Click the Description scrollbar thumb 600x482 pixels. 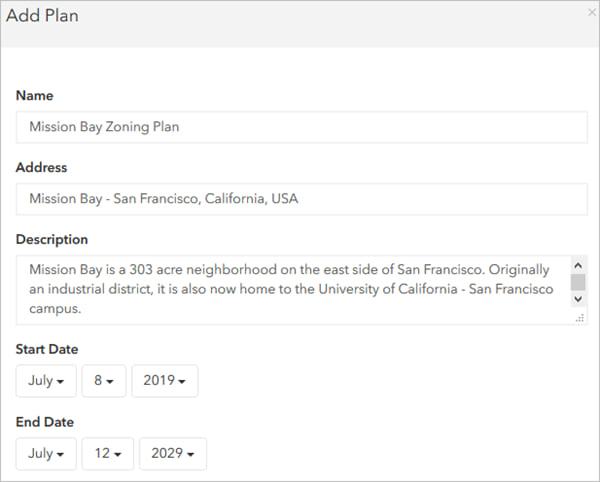tap(578, 283)
